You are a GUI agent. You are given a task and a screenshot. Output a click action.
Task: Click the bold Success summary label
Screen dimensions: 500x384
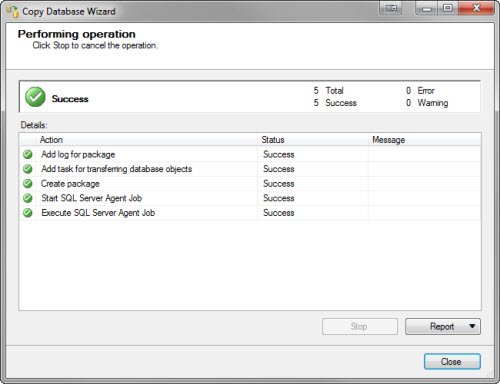pyautogui.click(x=70, y=99)
